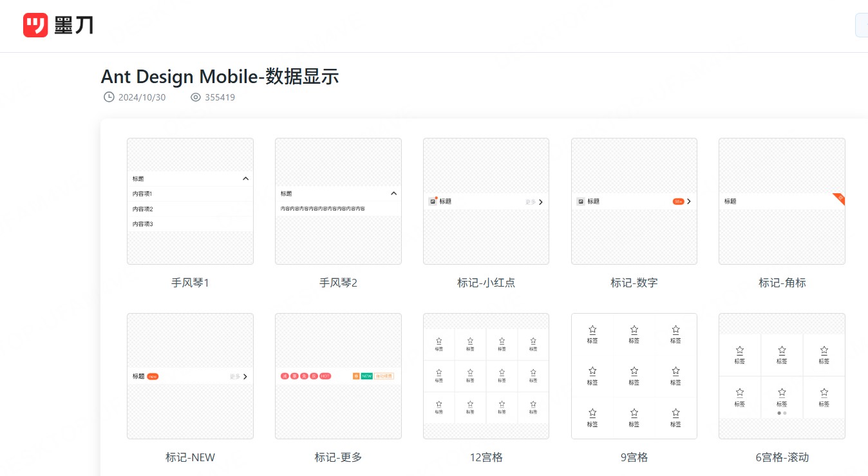Click the orange corner ribbon in 标记-角标
This screenshot has height=476, width=868.
tap(839, 199)
